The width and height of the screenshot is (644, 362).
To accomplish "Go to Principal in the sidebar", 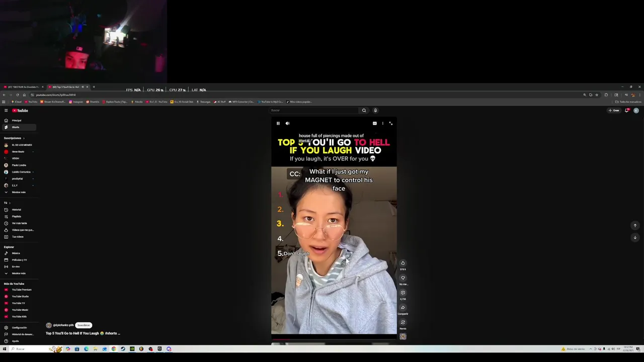I will [19, 121].
